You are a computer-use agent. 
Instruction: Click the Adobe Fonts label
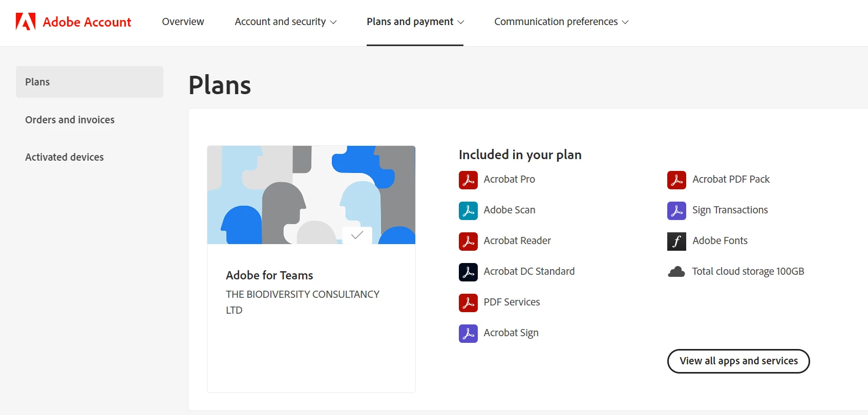pos(720,241)
